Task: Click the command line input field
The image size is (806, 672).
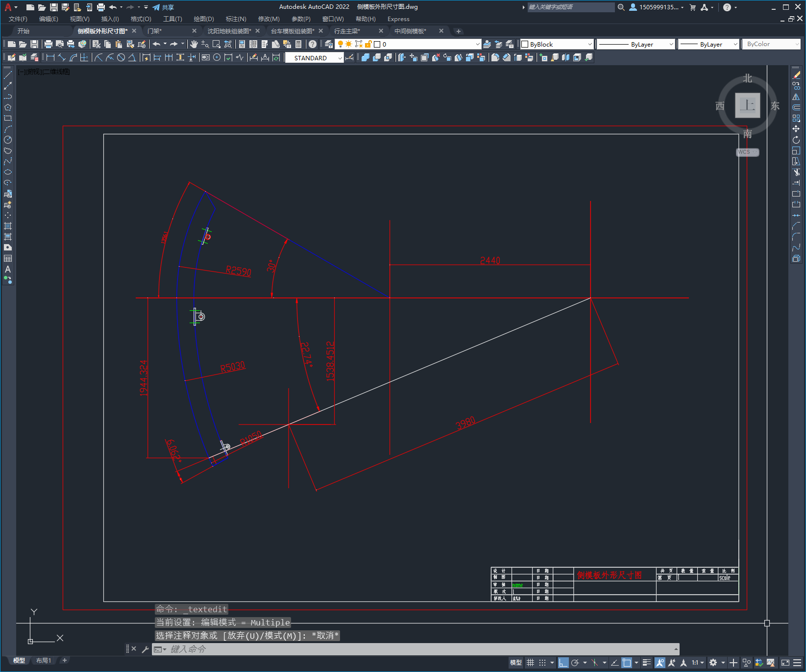Action: click(x=415, y=649)
